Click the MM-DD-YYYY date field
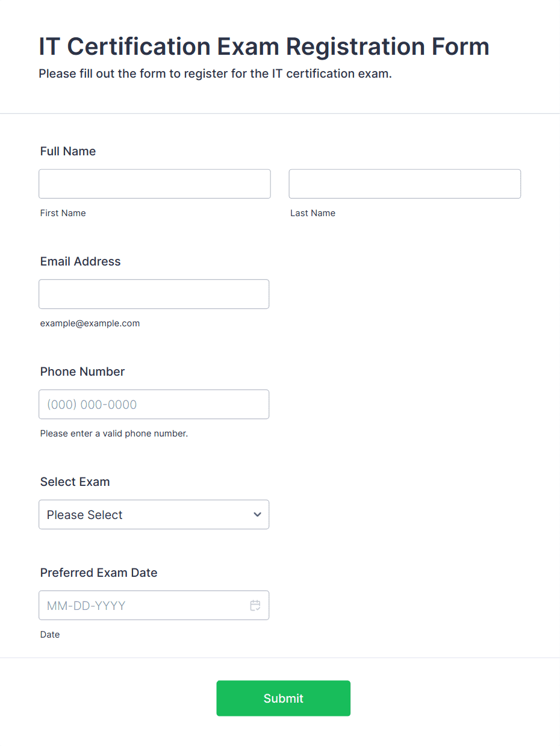 click(154, 605)
